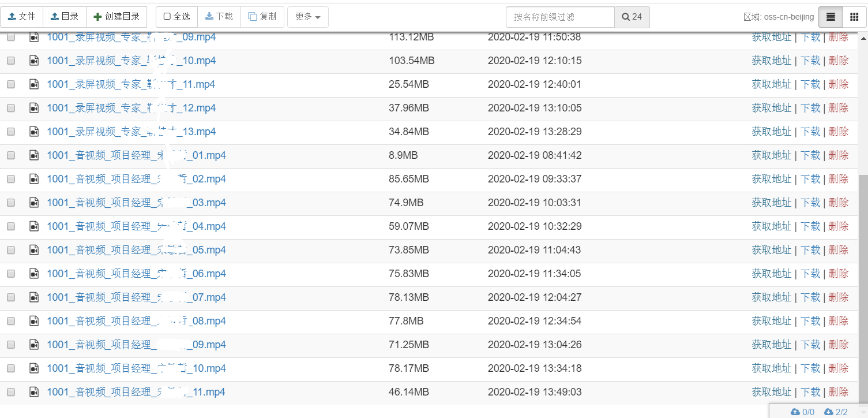Switch to grid view layout
The image size is (868, 418).
(x=855, y=17)
